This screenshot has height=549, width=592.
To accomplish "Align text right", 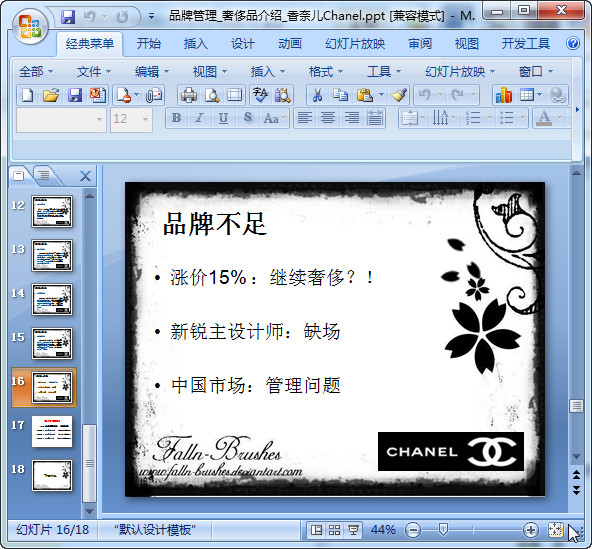I will [352, 118].
